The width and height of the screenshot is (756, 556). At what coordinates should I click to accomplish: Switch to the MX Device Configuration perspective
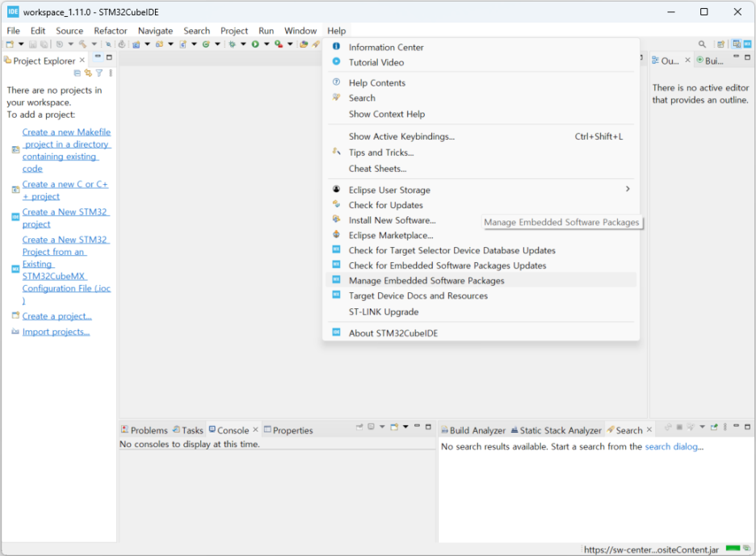coord(747,44)
